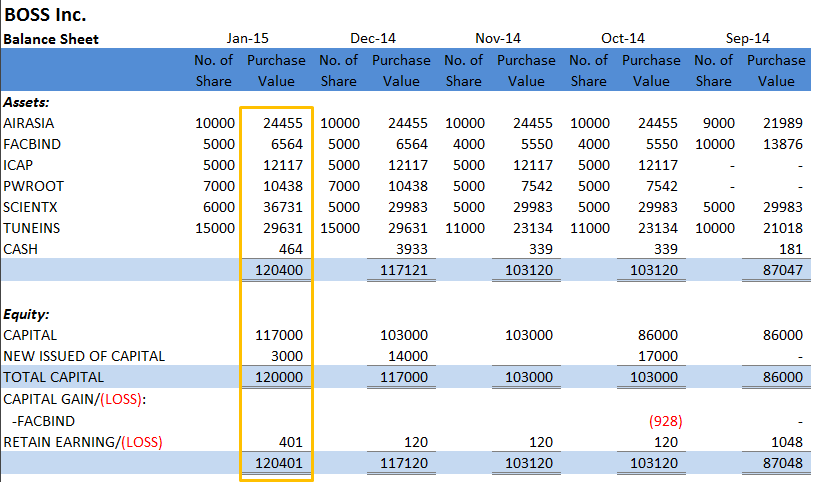Screen dimensions: 816x482
Task: Click Jan-15 SCIENTX purchase value 36731
Action: pos(283,207)
